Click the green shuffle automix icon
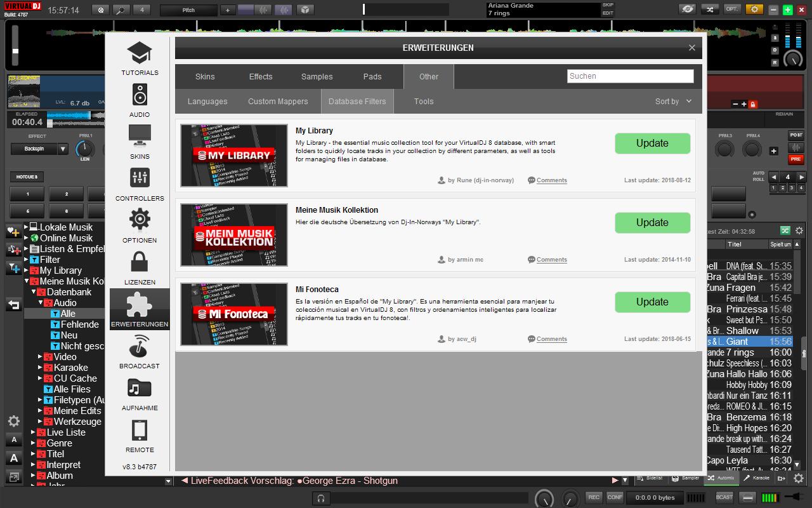This screenshot has width=812, height=508. pos(785,231)
